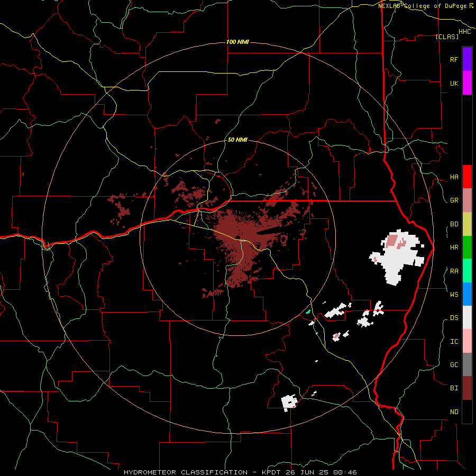Click the IC light pink legend swatch

[467, 341]
